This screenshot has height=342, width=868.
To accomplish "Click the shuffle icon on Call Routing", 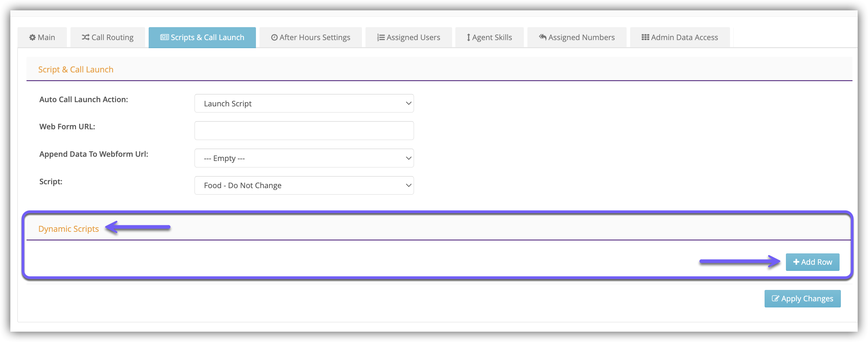I will (86, 37).
